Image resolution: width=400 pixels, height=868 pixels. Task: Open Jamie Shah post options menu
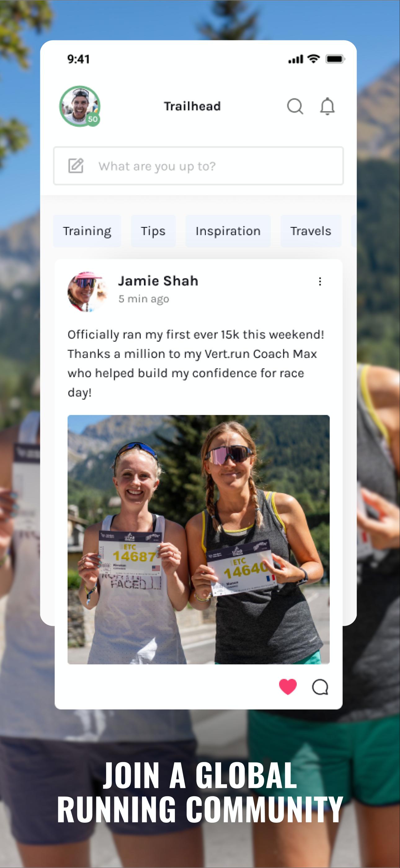click(320, 281)
